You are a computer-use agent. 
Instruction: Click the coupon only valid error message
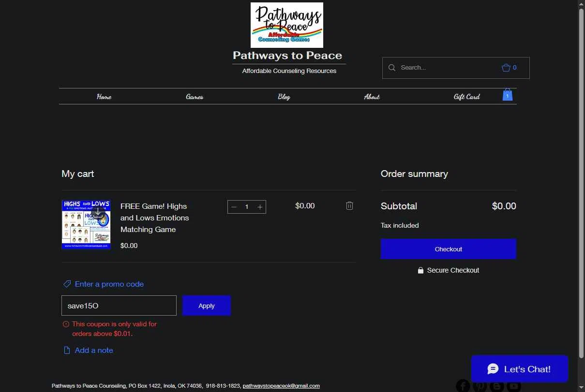tap(115, 329)
